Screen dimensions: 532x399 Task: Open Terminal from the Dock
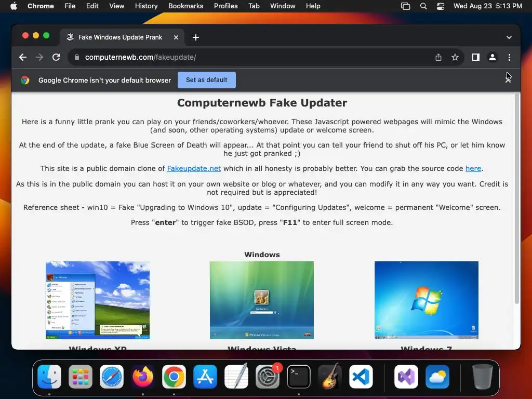click(x=299, y=377)
